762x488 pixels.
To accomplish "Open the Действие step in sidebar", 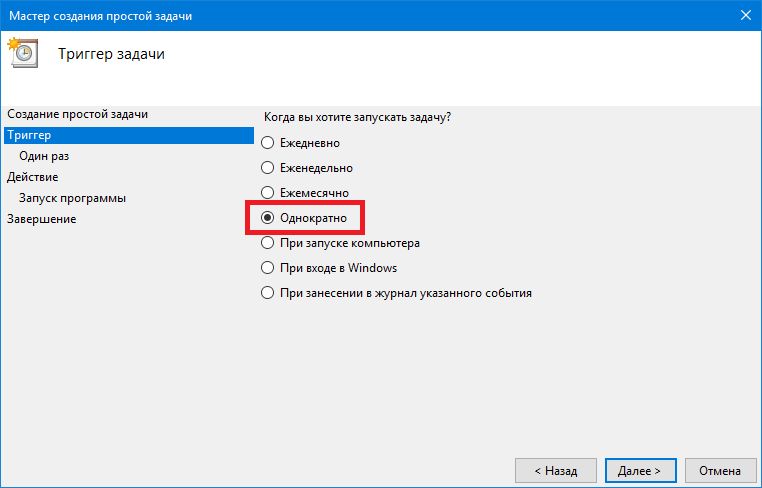I will [x=33, y=177].
